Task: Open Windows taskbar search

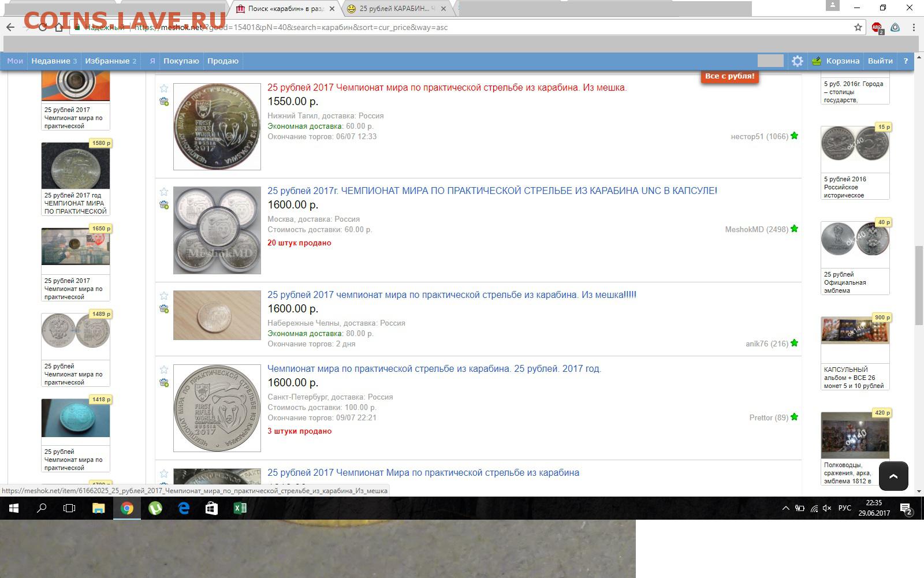Action: point(42,508)
